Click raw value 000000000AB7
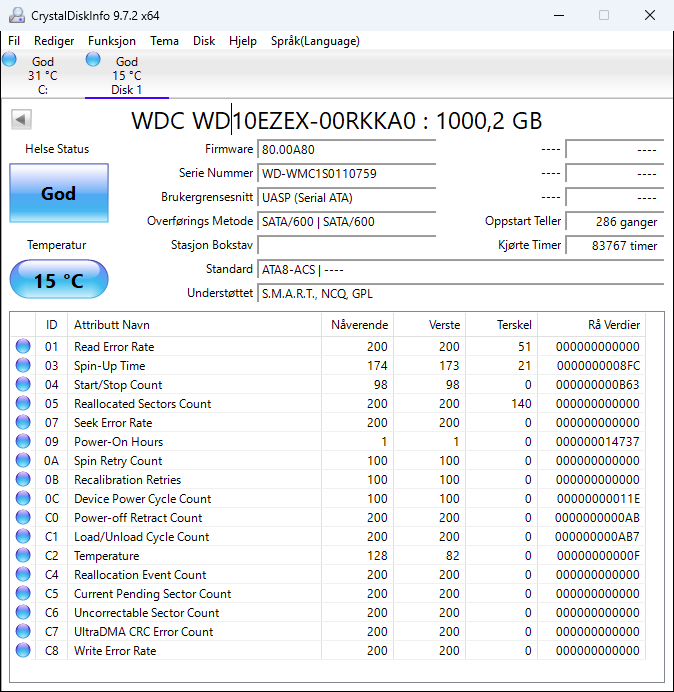Viewport: 674px width, 692px height. click(597, 537)
